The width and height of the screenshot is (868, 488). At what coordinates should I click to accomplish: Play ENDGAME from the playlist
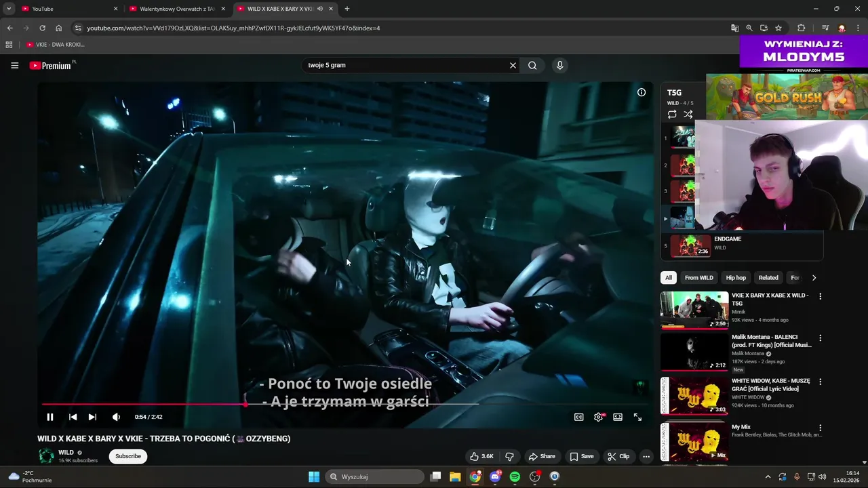(x=743, y=245)
